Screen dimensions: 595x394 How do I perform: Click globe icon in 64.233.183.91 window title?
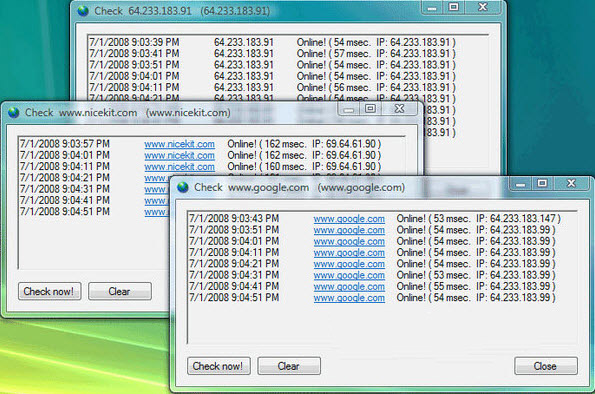pos(83,11)
